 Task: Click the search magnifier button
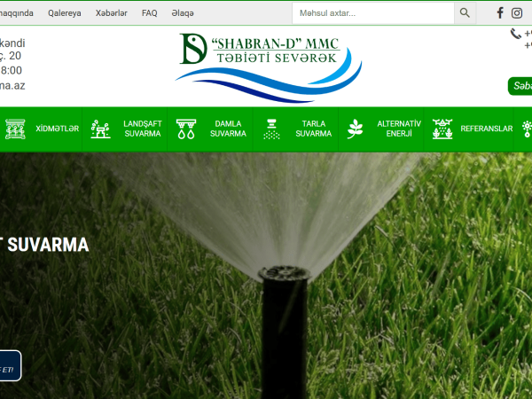click(x=465, y=13)
